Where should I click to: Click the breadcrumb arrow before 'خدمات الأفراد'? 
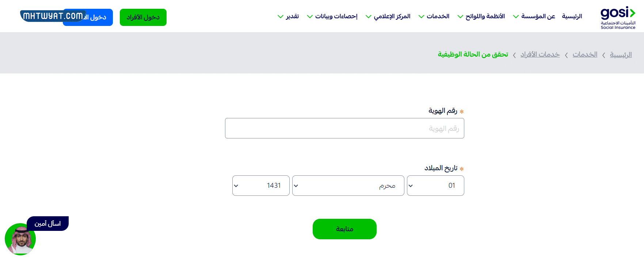coord(566,55)
